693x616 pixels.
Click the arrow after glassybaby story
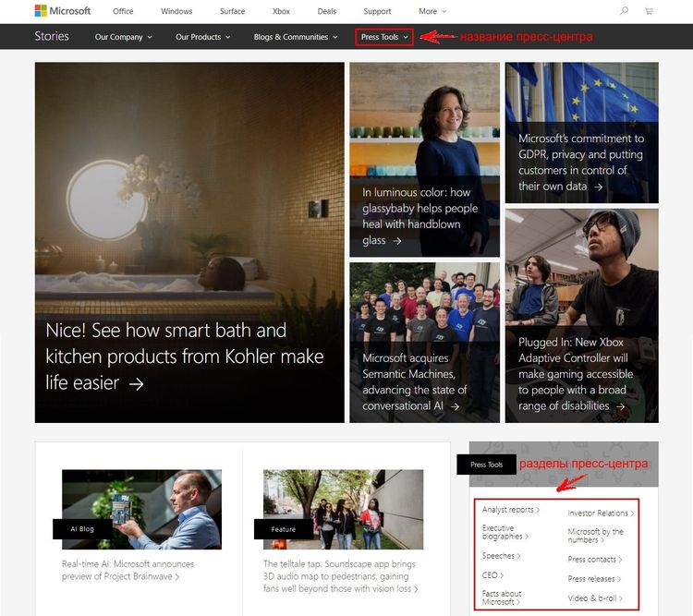397,241
